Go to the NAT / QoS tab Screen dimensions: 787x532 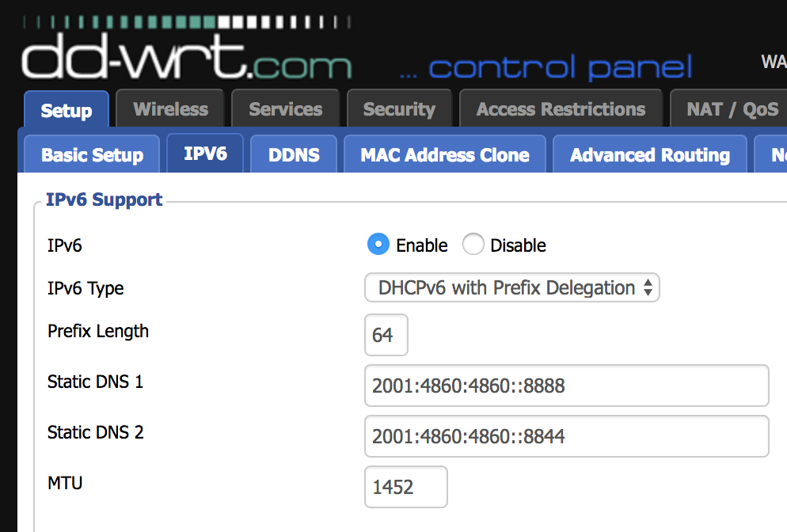pyautogui.click(x=732, y=109)
